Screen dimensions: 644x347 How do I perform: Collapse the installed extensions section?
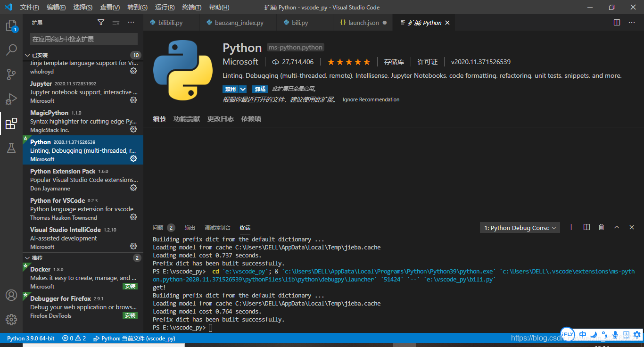[27, 55]
